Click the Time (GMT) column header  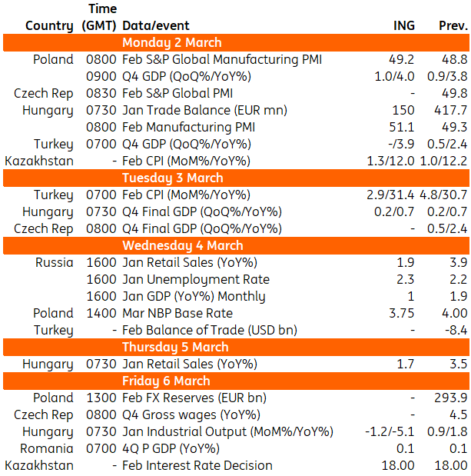pyautogui.click(x=99, y=18)
